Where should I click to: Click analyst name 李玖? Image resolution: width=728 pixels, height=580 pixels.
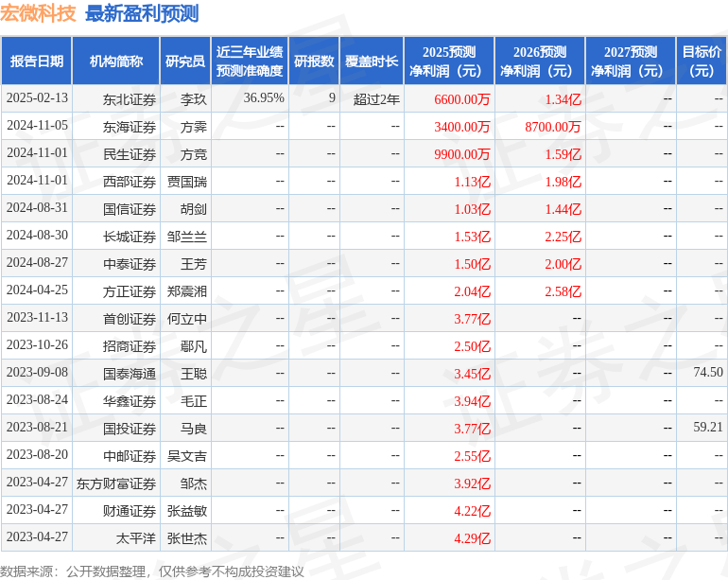pyautogui.click(x=194, y=99)
